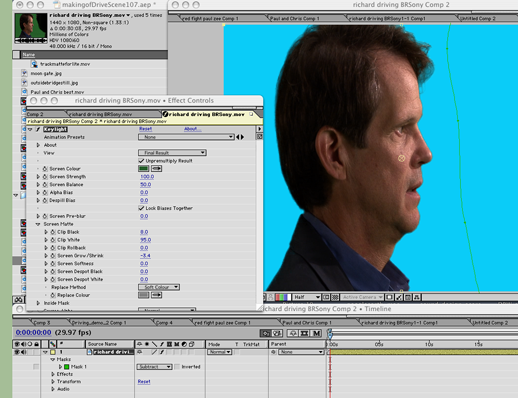The image size is (518, 398).
Task: Toggle the motion blur M button in timeline
Action: (x=317, y=333)
